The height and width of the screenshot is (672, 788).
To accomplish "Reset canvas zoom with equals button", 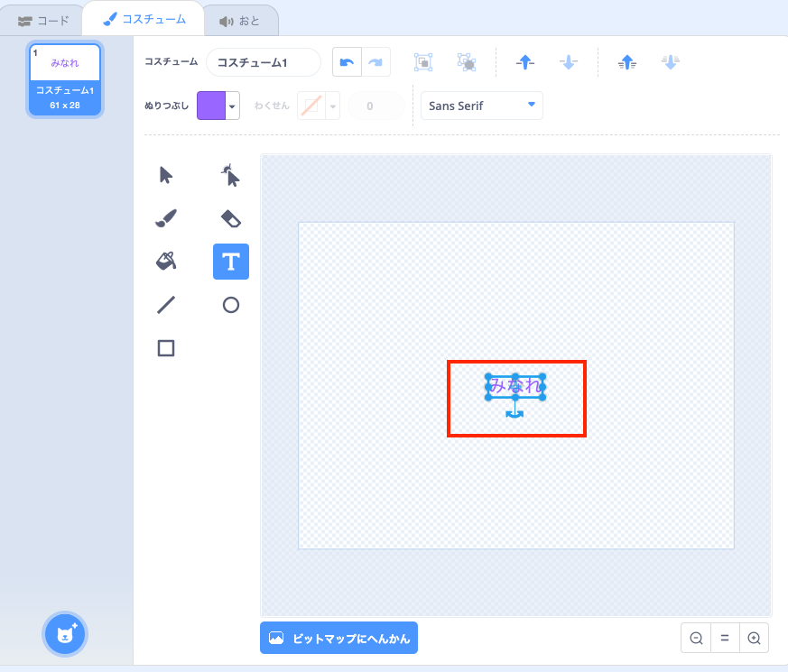I will (725, 638).
